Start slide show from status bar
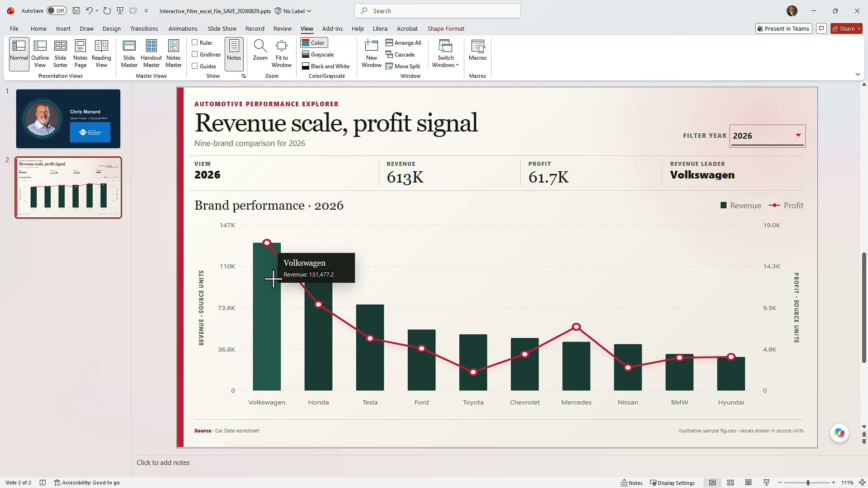The width and height of the screenshot is (868, 488). tap(766, 483)
